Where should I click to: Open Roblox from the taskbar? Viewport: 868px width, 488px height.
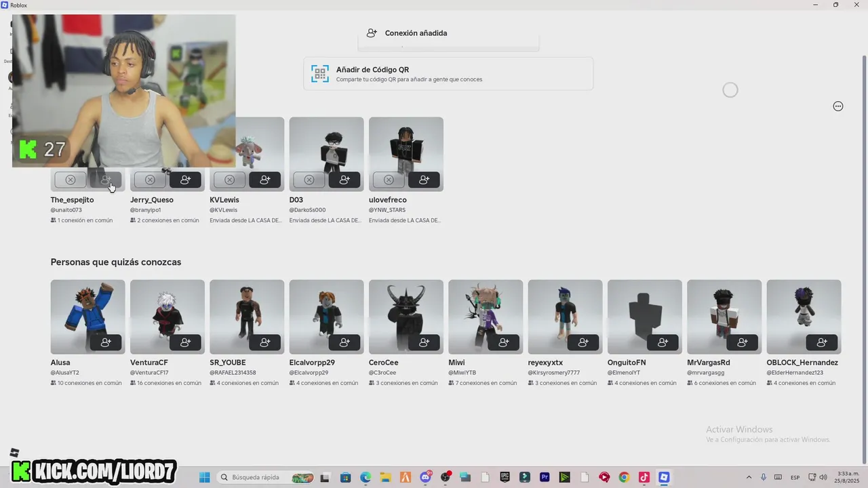coord(664,477)
